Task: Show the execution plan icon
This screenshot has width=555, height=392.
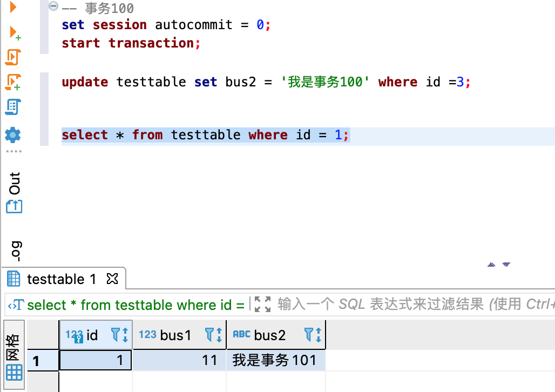Action: point(13,107)
